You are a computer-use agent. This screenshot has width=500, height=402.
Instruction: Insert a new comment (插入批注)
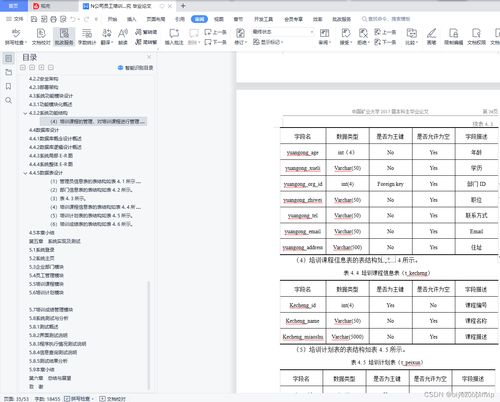[174, 36]
